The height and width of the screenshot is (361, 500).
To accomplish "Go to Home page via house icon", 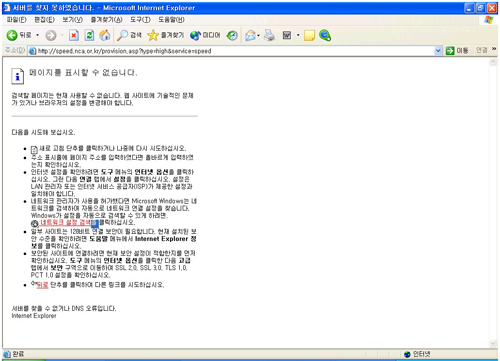I will tap(105, 35).
